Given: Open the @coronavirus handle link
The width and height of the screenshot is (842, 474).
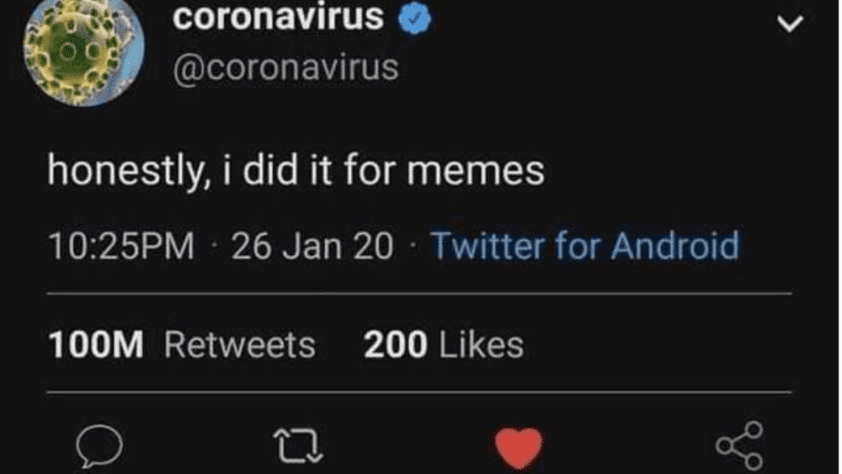Looking at the screenshot, I should tap(286, 68).
